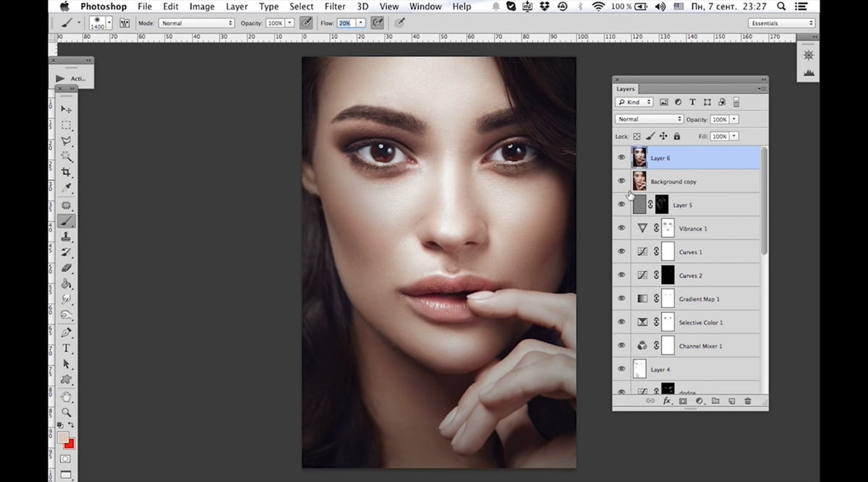Image resolution: width=868 pixels, height=482 pixels.
Task: Select the Clone Stamp tool
Action: (66, 237)
